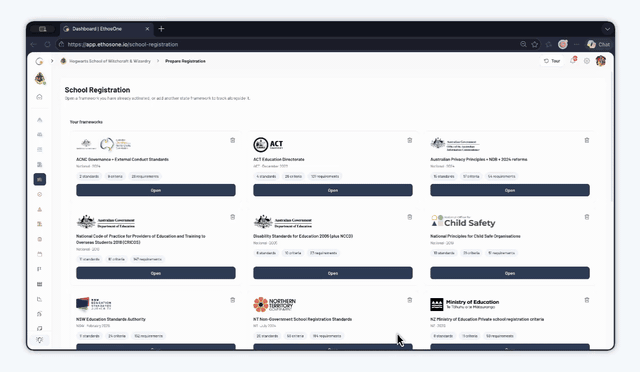The image size is (640, 372).
Task: Click the browser zoom magnifier icon
Action: click(523, 44)
